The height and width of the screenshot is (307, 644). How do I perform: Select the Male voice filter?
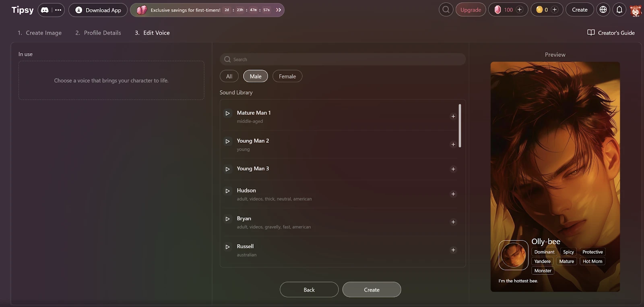[x=255, y=76]
